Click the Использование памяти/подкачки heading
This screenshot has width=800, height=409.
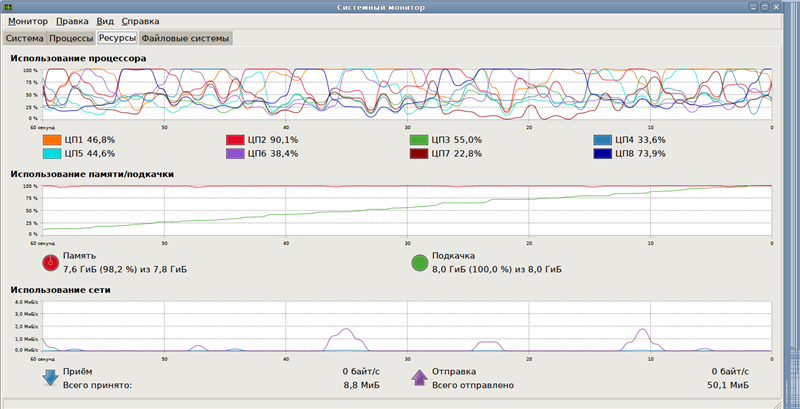[92, 174]
